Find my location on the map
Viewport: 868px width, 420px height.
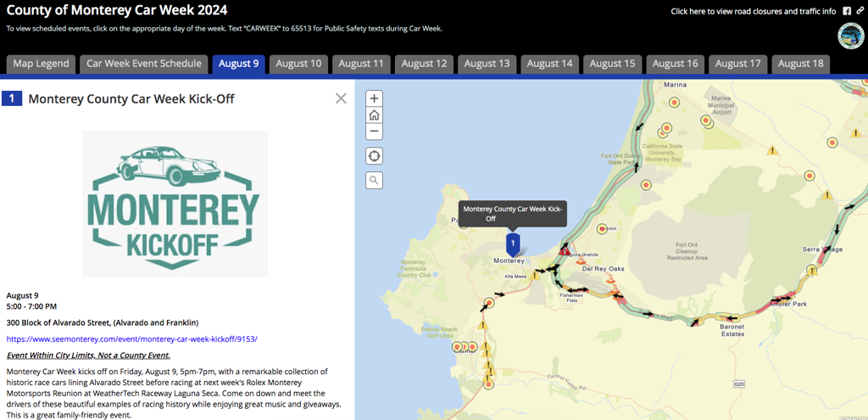(374, 156)
